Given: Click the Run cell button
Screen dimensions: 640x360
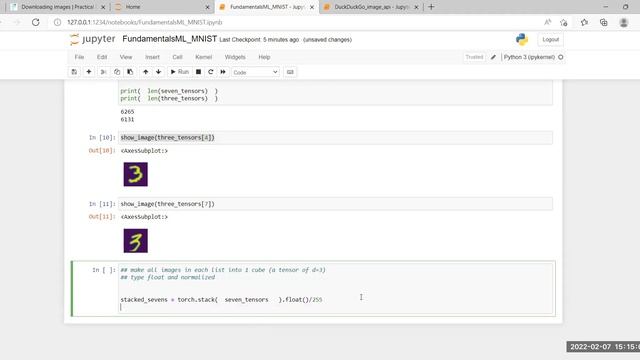Looking at the screenshot, I should (180, 72).
